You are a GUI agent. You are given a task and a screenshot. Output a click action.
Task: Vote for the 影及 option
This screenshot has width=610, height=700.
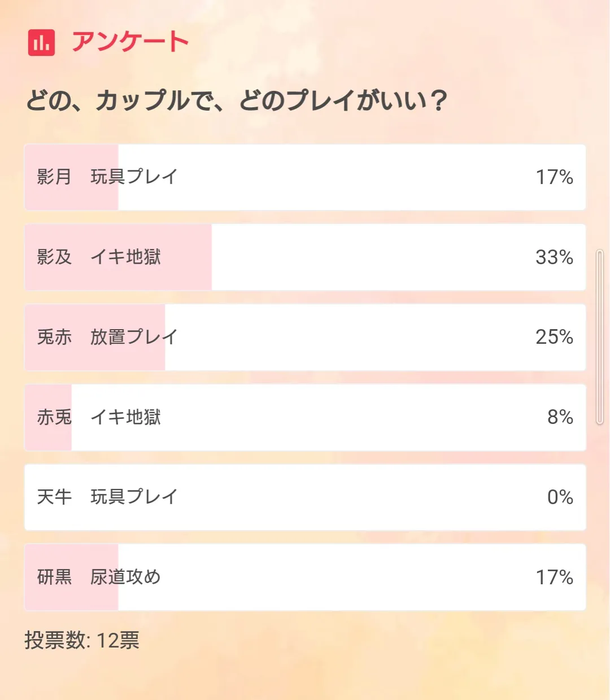305,257
